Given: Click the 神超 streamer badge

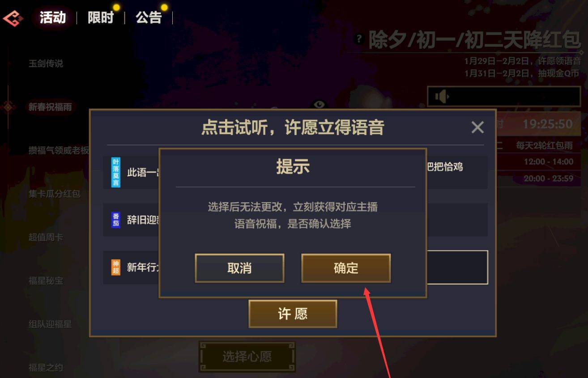Looking at the screenshot, I should (116, 268).
